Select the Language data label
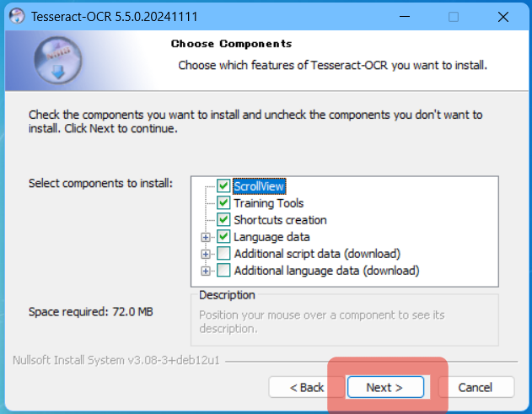 point(271,237)
